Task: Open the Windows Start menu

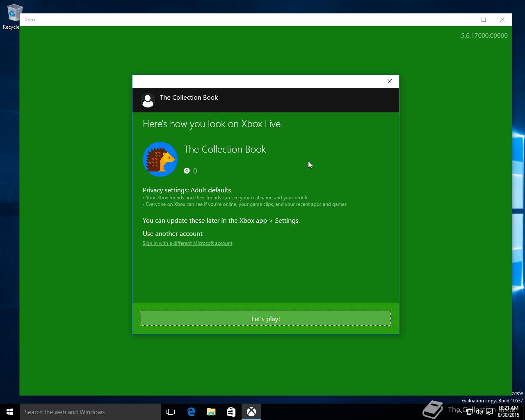Action: (x=10, y=412)
